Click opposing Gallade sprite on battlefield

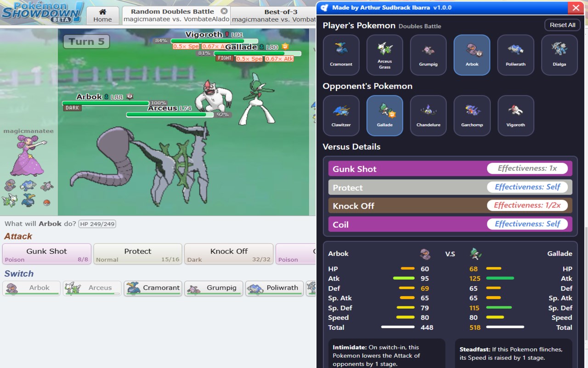[x=257, y=98]
